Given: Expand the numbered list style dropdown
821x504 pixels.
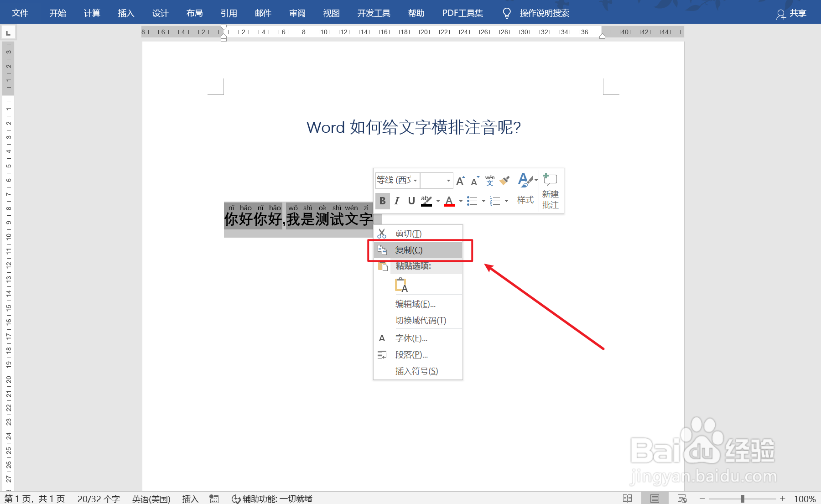Looking at the screenshot, I should coord(506,201).
